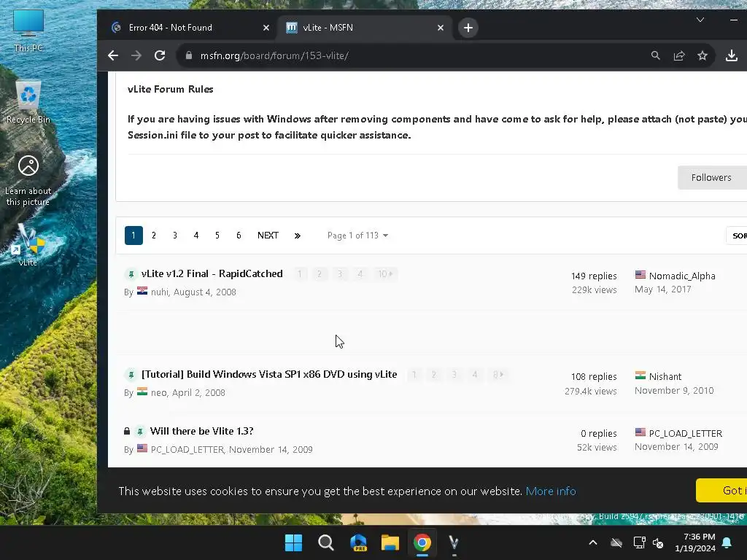Go back using the browser back arrow
747x560 pixels.
pyautogui.click(x=113, y=55)
